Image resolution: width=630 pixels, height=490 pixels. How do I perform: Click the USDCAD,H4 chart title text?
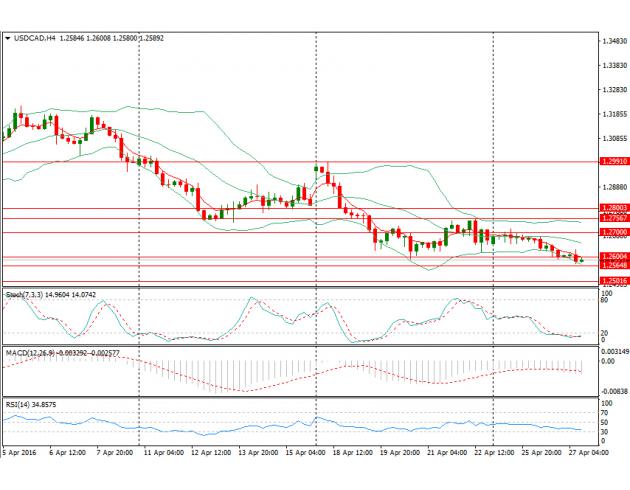[x=35, y=39]
